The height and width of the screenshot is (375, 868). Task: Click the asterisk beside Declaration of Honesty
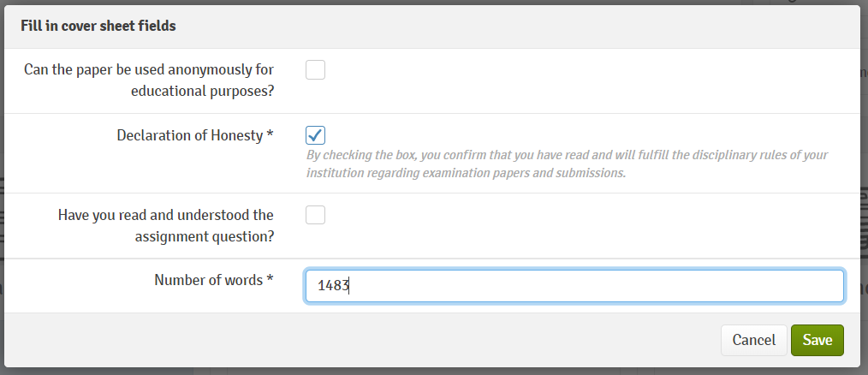pyautogui.click(x=271, y=135)
